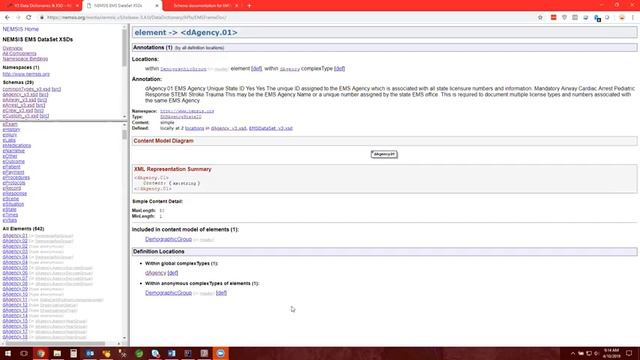Open dAgency_v3.xsd schema link in sidebar
Viewport: 640px width, 360px height.
click(x=20, y=94)
